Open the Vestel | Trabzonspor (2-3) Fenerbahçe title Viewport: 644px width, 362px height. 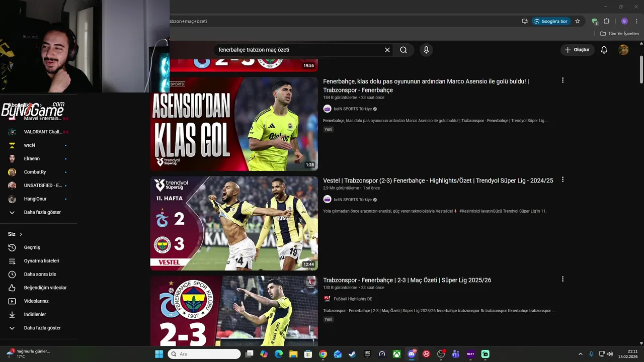click(438, 180)
